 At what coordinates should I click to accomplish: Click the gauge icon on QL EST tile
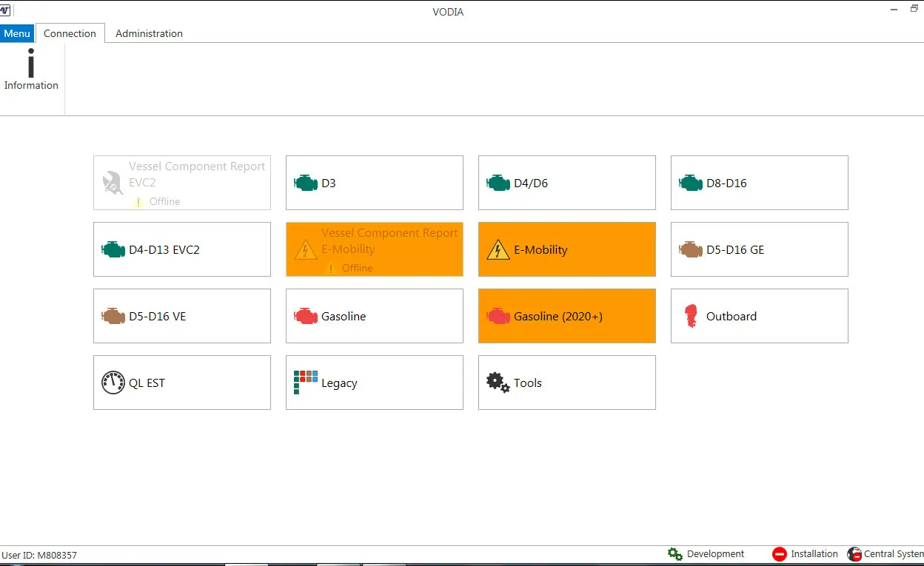pos(113,383)
